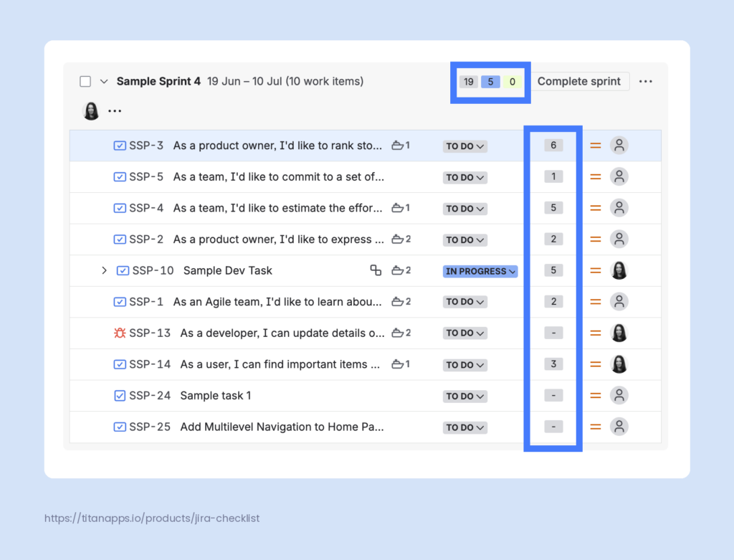Click the SSP-25 unassigned avatar icon
This screenshot has height=560, width=734.
619,427
